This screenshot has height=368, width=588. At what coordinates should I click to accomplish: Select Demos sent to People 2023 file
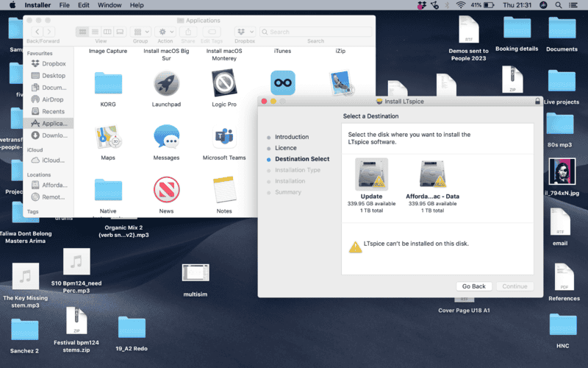(x=469, y=29)
